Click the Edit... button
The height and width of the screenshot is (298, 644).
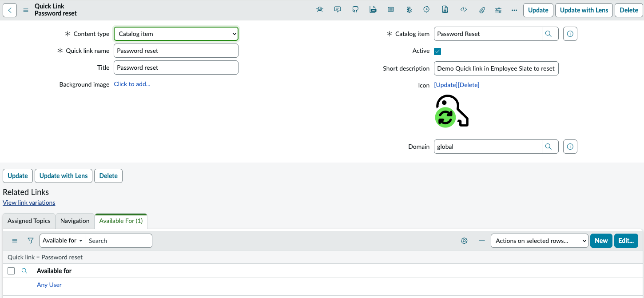click(x=626, y=241)
